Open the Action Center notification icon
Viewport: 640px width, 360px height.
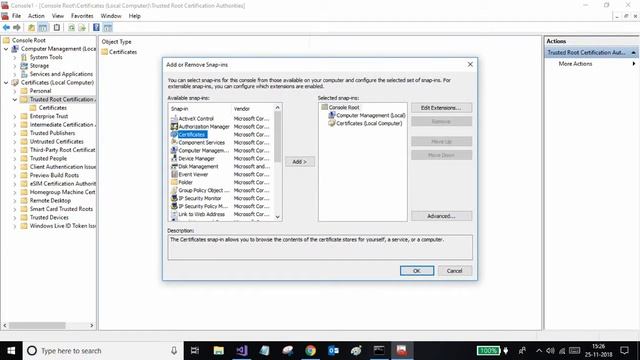click(624, 351)
